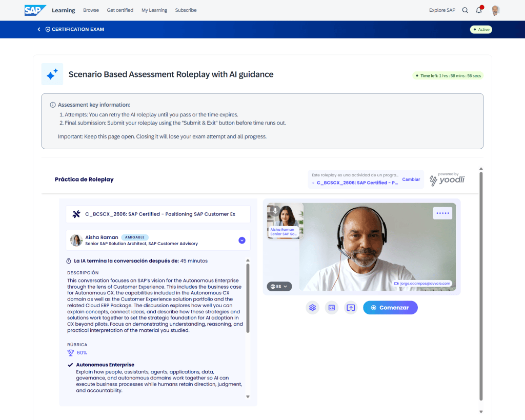Click the RÚBRICA section label
This screenshot has width=525, height=420.
pyautogui.click(x=77, y=345)
